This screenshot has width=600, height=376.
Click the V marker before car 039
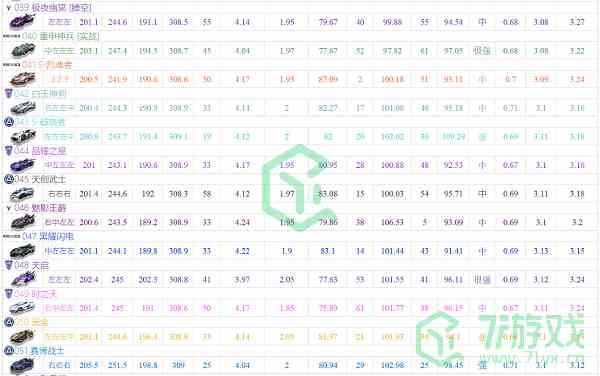[x=8, y=8]
